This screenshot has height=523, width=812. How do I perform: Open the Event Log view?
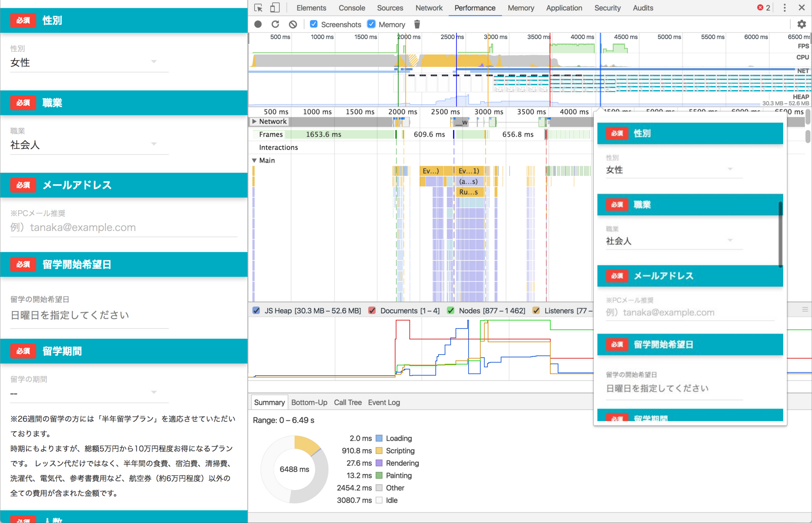pos(384,402)
